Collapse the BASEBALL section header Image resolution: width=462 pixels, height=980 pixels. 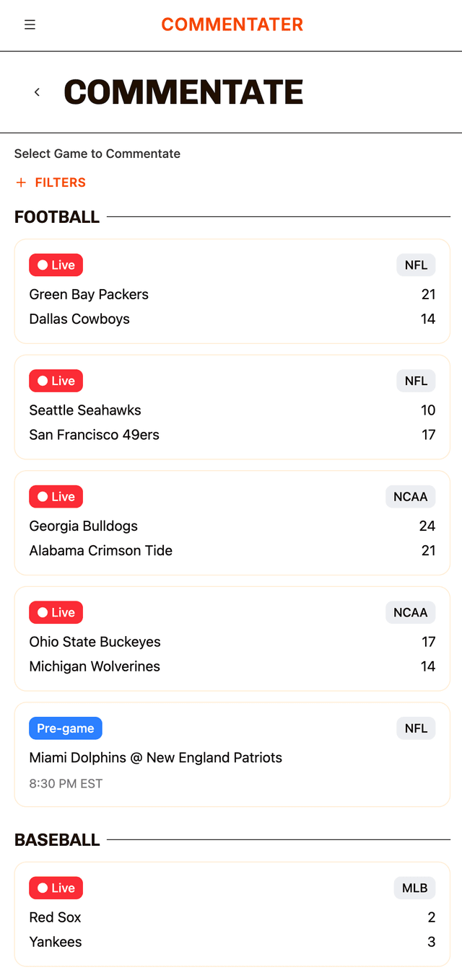pyautogui.click(x=57, y=839)
